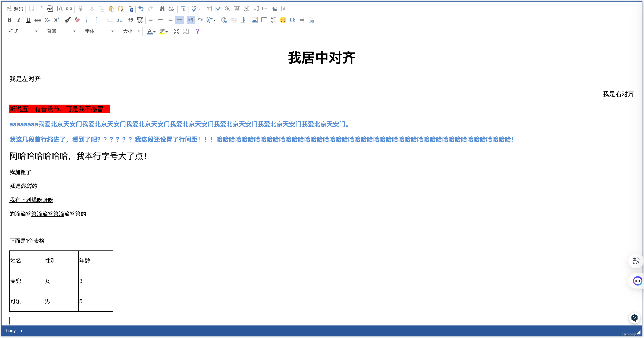Toggle justify alignment
This screenshot has height=338, width=644.
click(180, 20)
